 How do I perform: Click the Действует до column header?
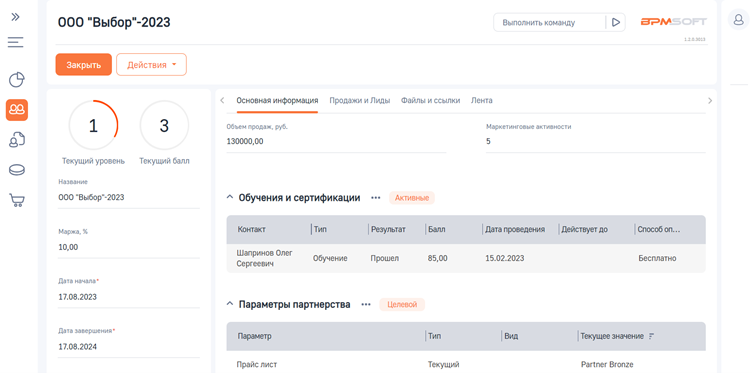[x=584, y=229]
